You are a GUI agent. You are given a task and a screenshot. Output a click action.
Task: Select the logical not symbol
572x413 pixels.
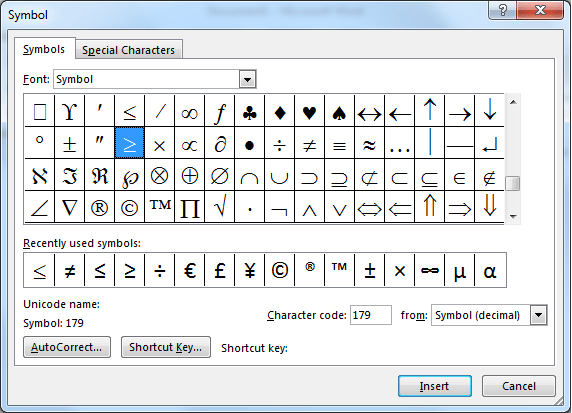(279, 206)
